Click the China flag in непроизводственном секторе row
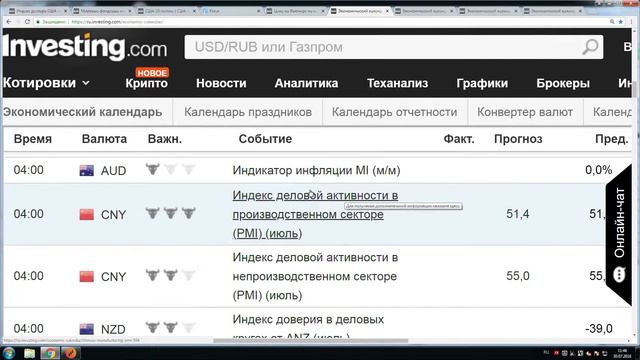Image resolution: width=640 pixels, height=360 pixels. pos(87,276)
